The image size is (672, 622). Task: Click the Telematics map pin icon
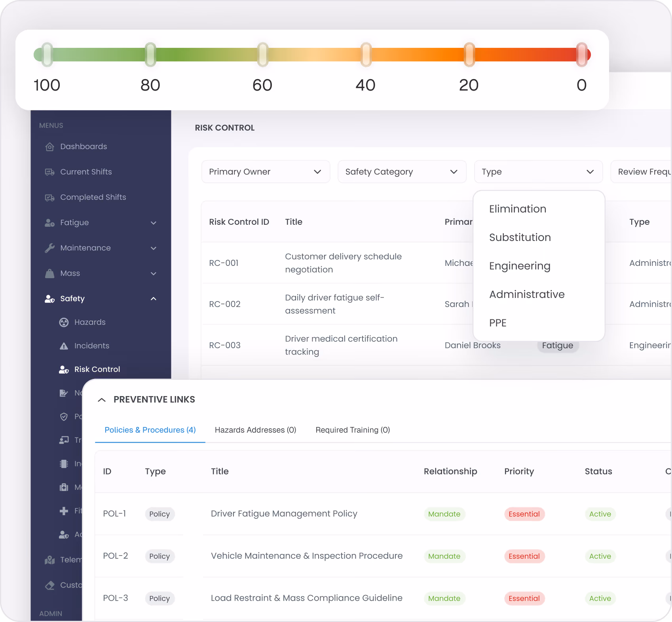pos(49,560)
